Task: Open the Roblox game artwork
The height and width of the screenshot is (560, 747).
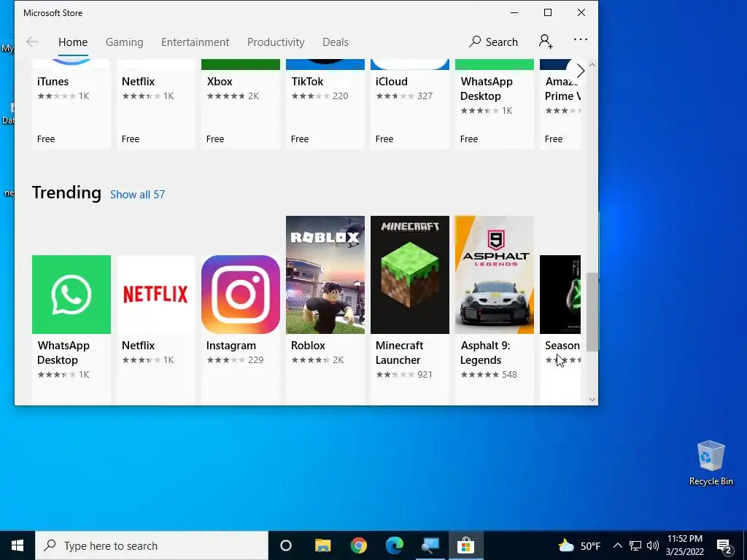Action: coord(325,275)
